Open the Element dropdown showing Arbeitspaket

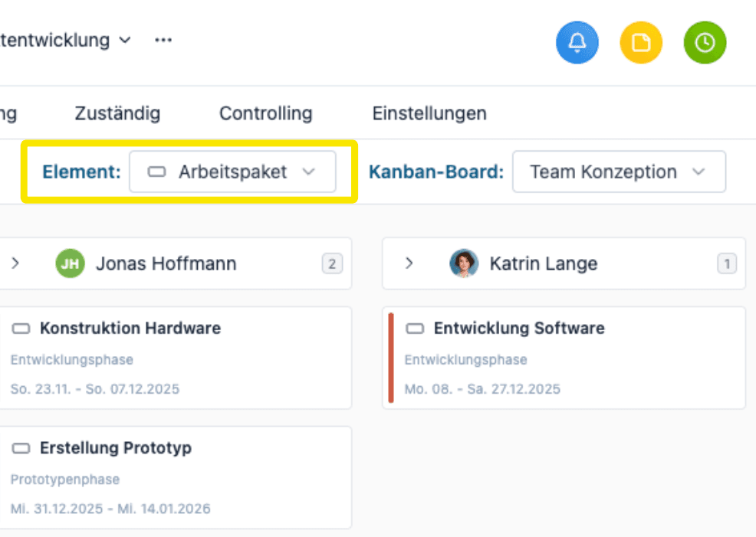click(x=232, y=172)
